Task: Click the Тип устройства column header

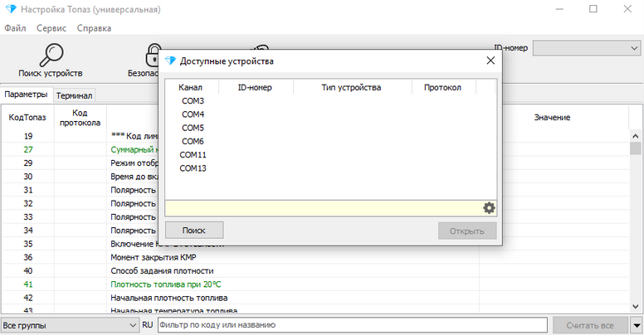Action: (352, 87)
